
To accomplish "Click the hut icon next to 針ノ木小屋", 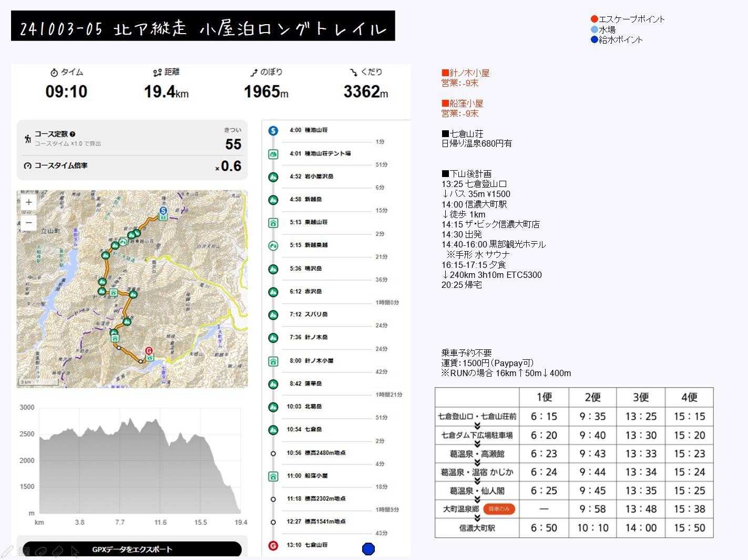I will pyautogui.click(x=273, y=361).
